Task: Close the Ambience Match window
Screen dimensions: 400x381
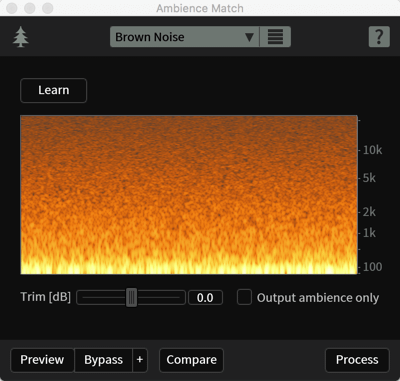Action: coord(12,8)
